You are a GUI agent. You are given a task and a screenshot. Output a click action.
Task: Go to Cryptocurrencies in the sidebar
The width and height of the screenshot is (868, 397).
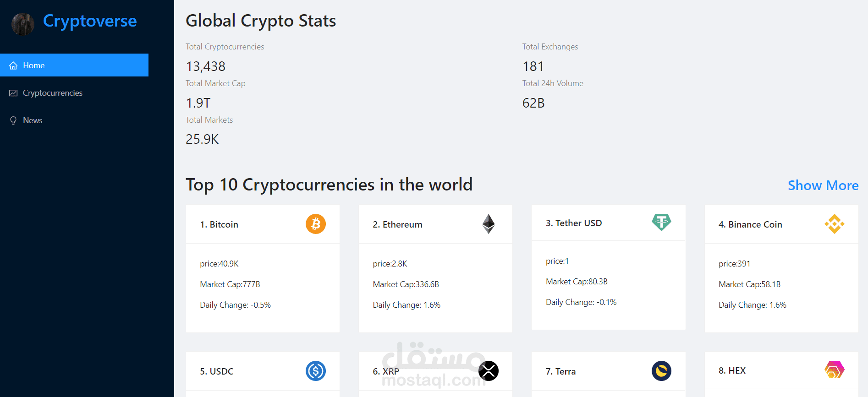pyautogui.click(x=53, y=93)
